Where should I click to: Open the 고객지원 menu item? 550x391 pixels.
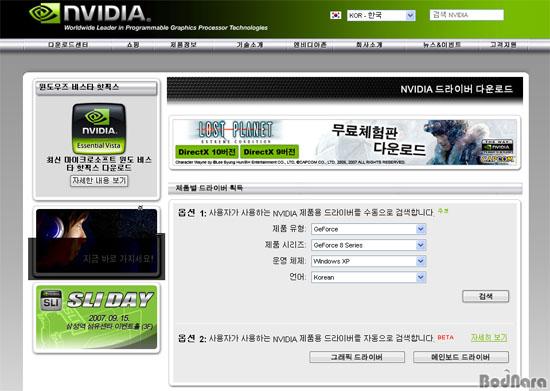(503, 45)
